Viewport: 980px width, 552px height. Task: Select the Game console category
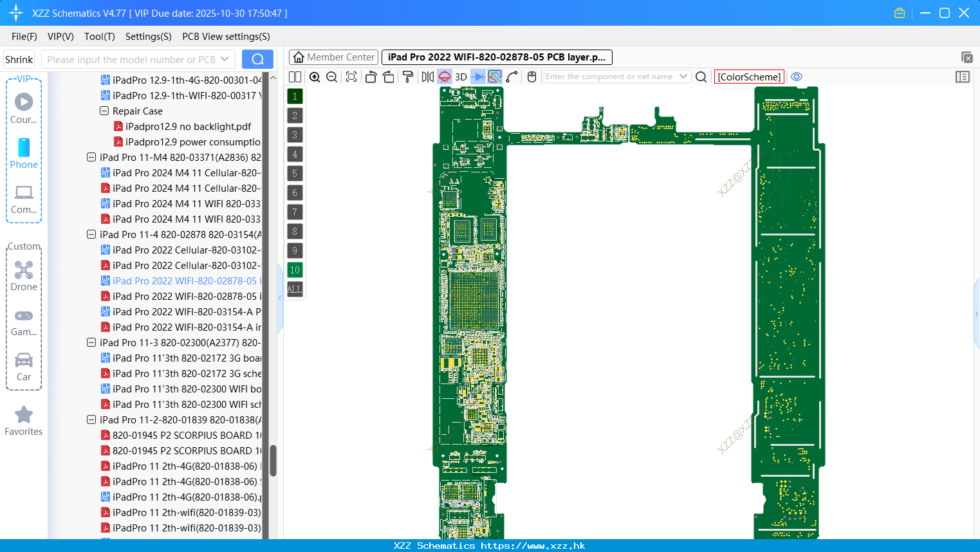click(24, 322)
